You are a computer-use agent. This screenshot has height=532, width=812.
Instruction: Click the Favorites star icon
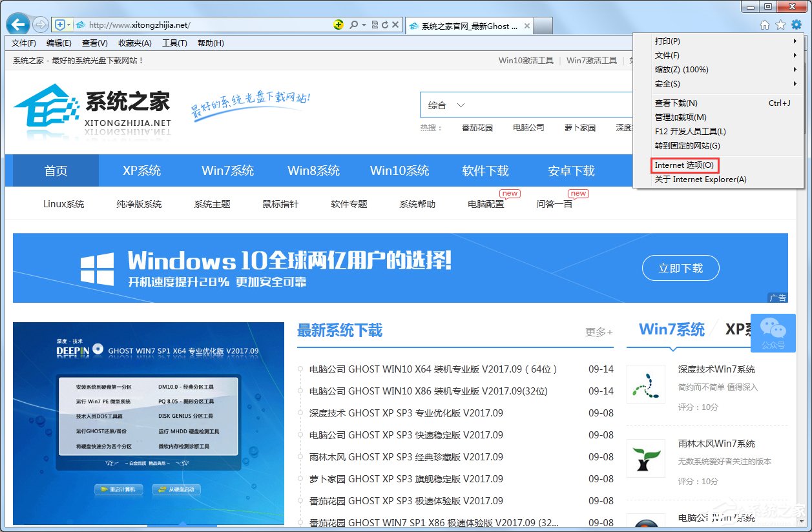781,24
